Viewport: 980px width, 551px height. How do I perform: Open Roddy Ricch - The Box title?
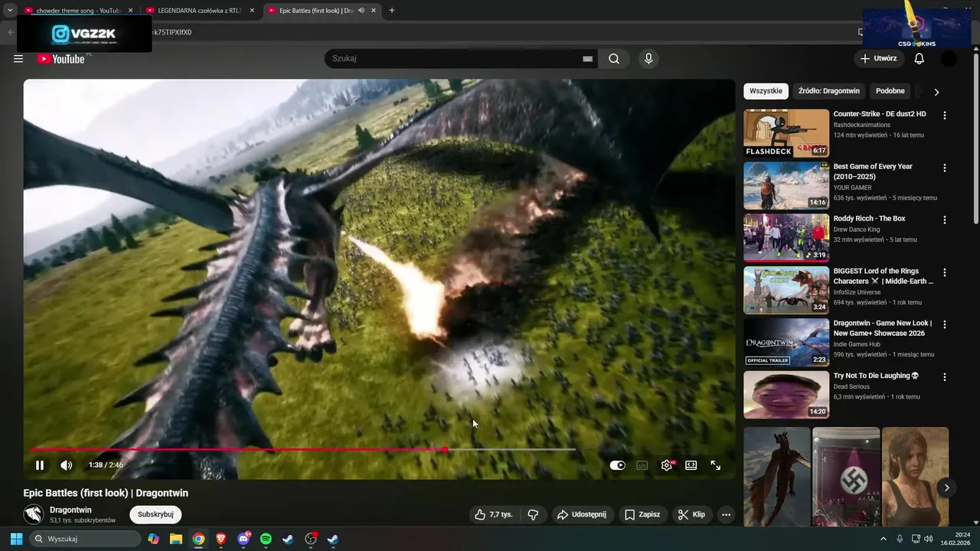tap(869, 219)
